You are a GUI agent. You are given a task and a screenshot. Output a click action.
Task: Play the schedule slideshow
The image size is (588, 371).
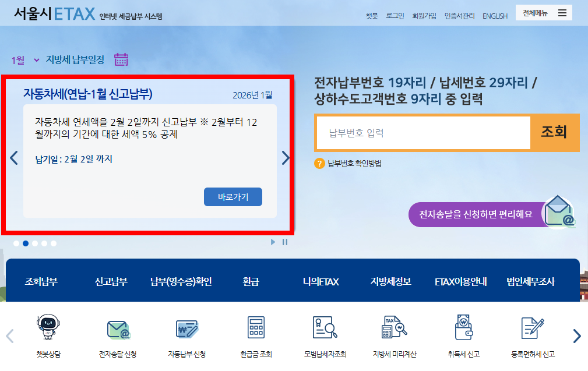pos(273,242)
